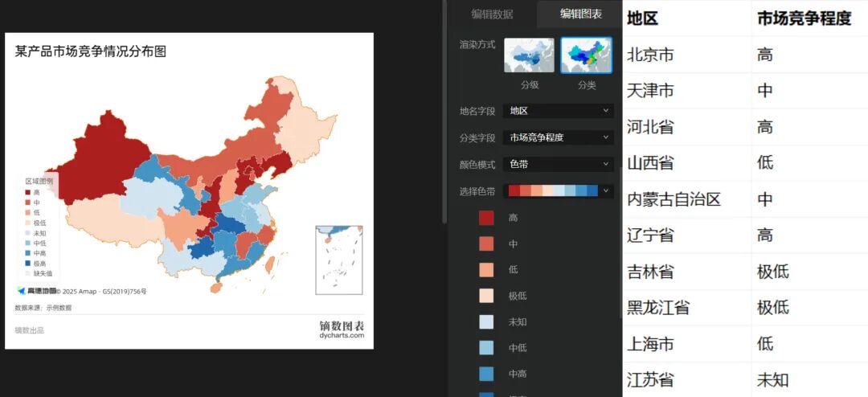Select the 天津市 cell in the table
Screen dimensions: 868x397
tap(687, 91)
